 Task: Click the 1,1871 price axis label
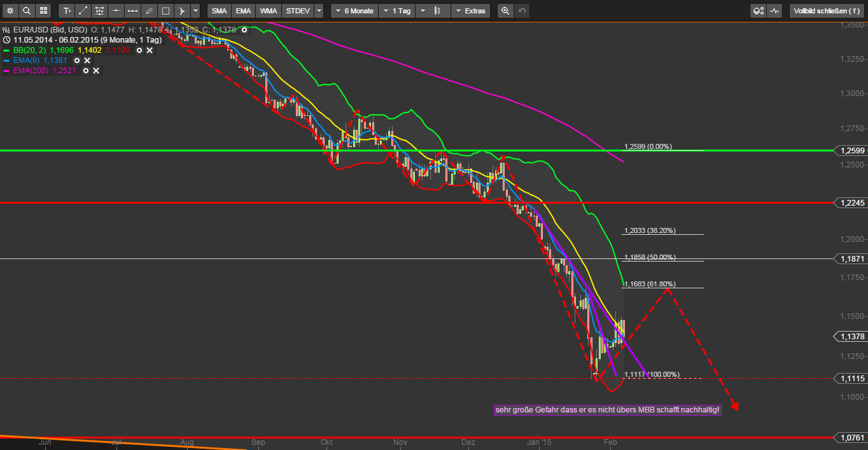(851, 259)
